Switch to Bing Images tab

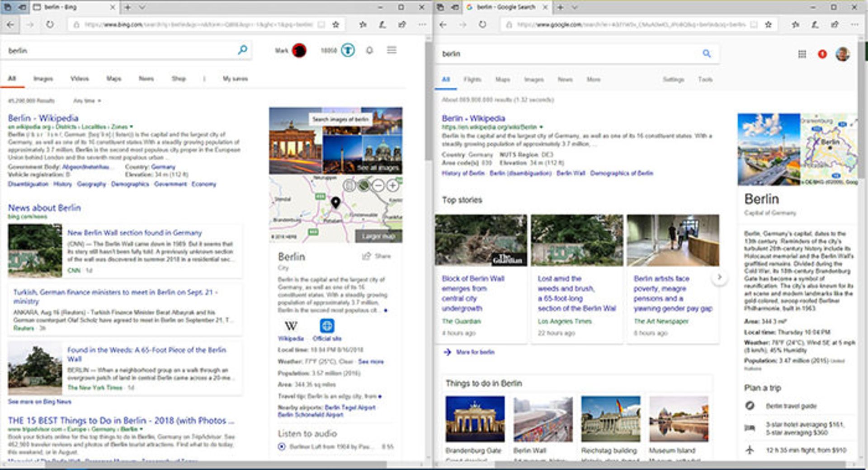tap(43, 79)
